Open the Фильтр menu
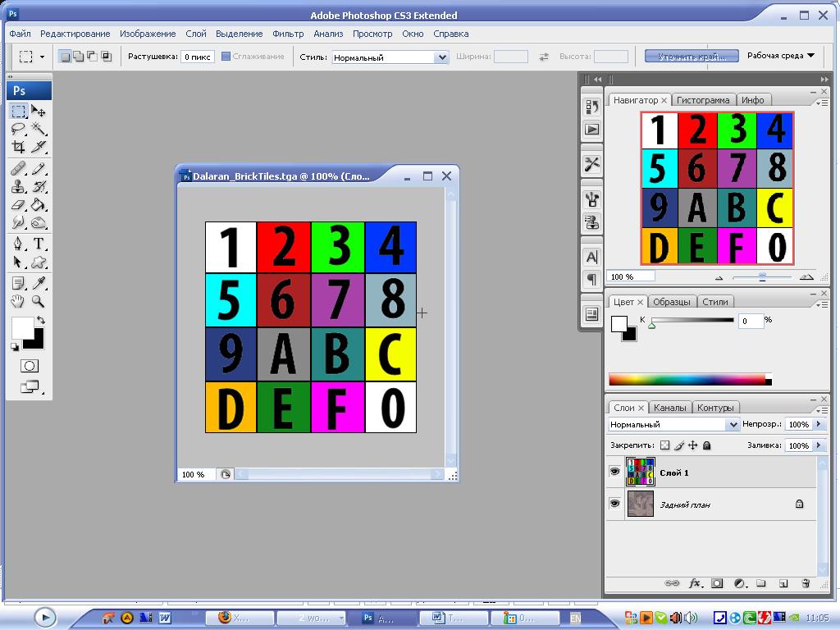The height and width of the screenshot is (630, 840). 288,34
